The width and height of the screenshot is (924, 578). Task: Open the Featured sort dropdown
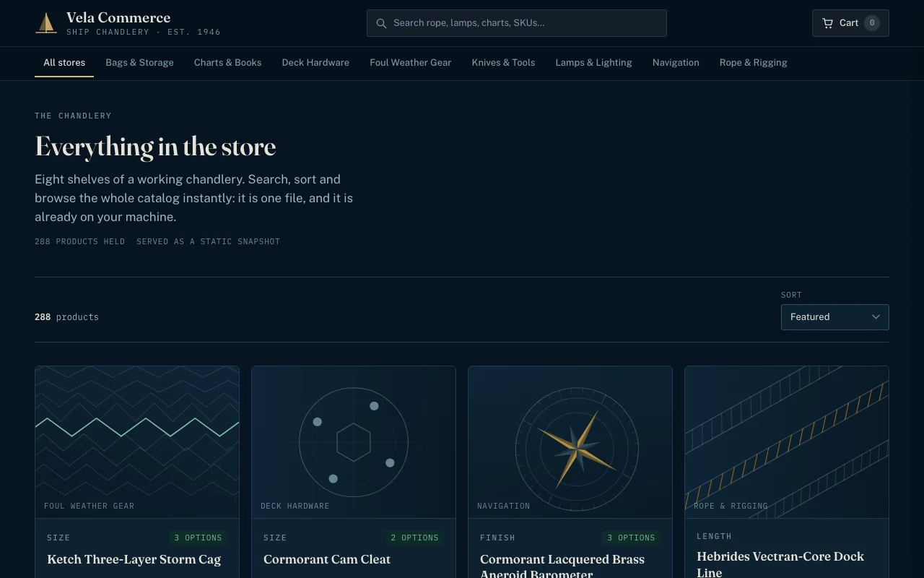point(834,317)
